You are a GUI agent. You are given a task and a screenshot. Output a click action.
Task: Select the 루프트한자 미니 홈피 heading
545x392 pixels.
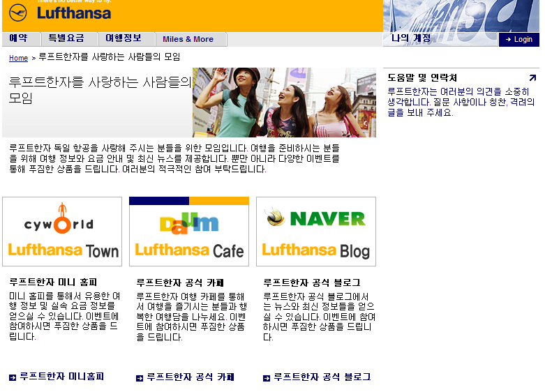point(53,282)
